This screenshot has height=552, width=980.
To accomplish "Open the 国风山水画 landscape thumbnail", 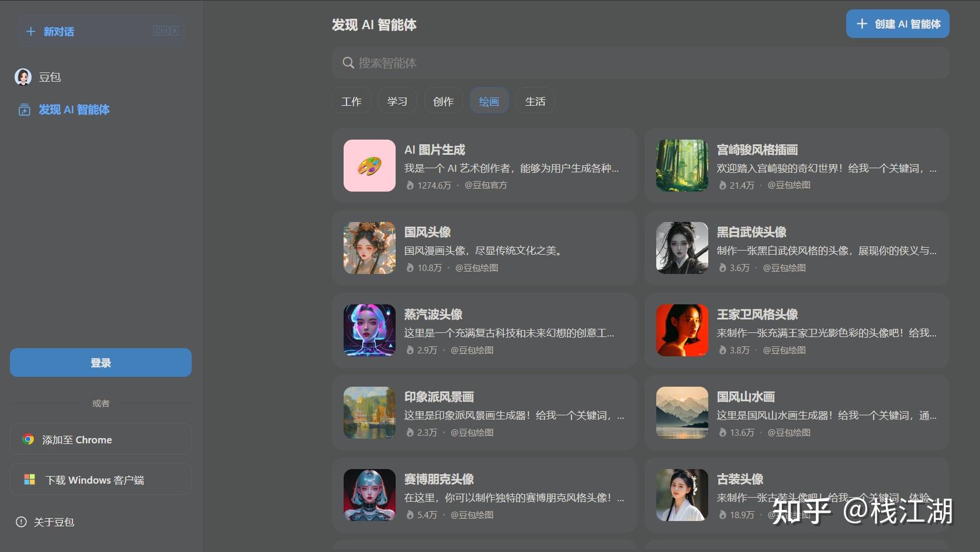I will coord(681,413).
